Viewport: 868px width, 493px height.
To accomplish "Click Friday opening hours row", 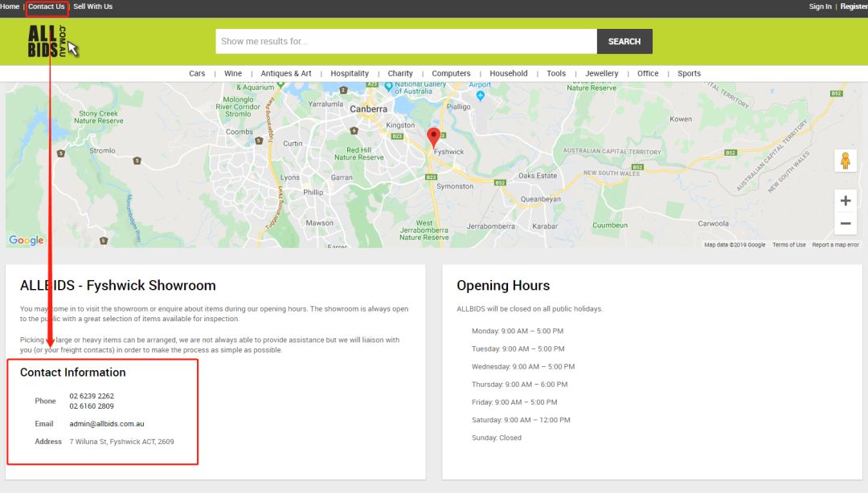I will click(x=515, y=402).
